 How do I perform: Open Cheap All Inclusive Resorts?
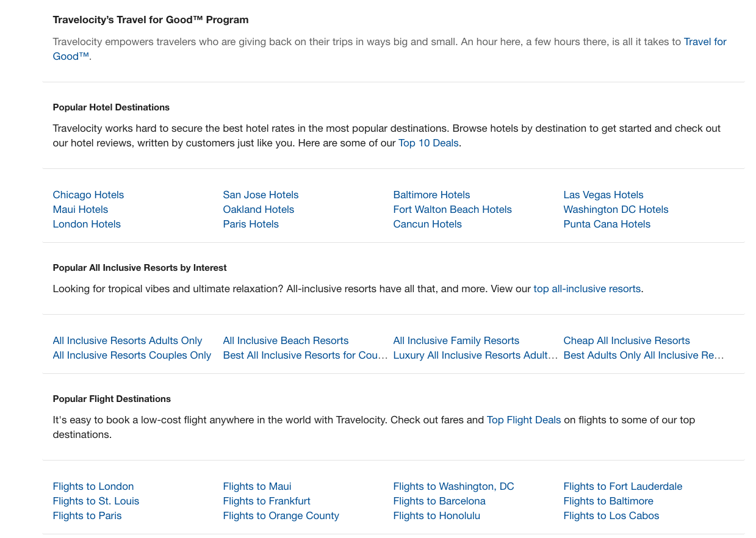point(627,340)
